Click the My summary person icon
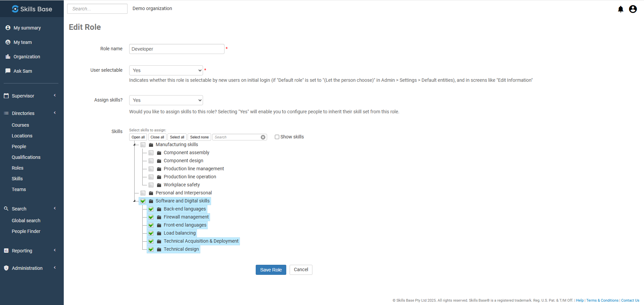This screenshot has width=644, height=305. (8, 28)
